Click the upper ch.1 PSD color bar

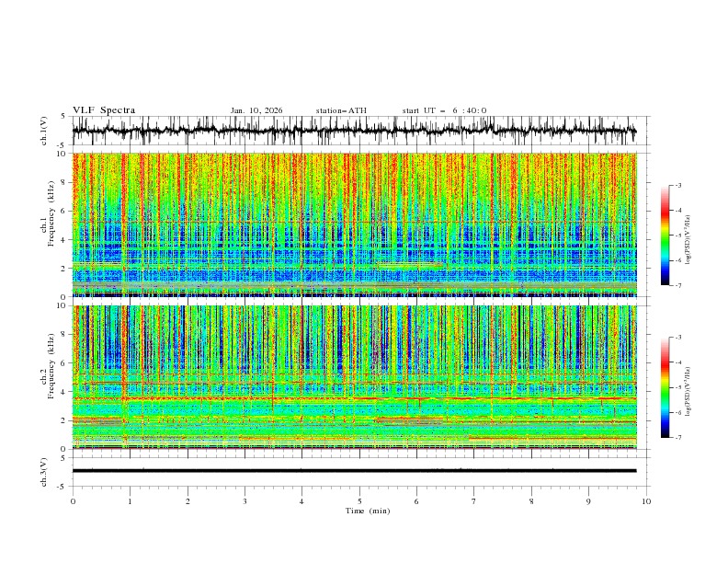coord(665,236)
